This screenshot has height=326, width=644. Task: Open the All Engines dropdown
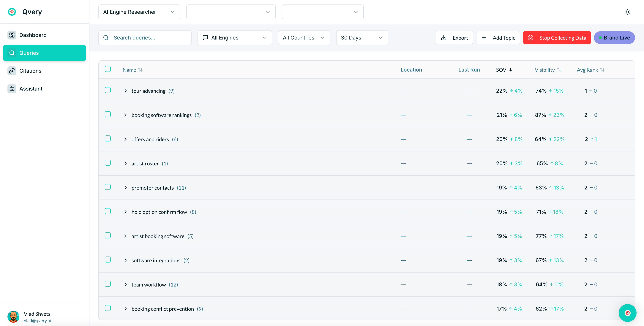click(234, 38)
